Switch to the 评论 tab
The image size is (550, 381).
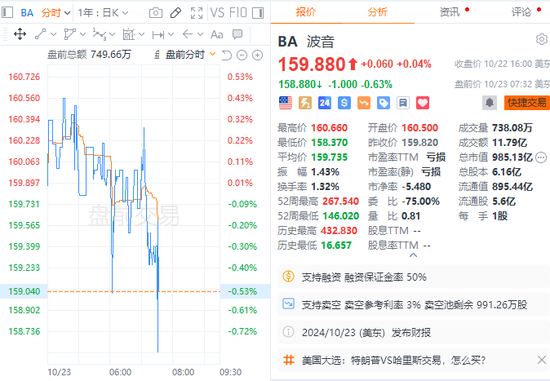click(521, 12)
